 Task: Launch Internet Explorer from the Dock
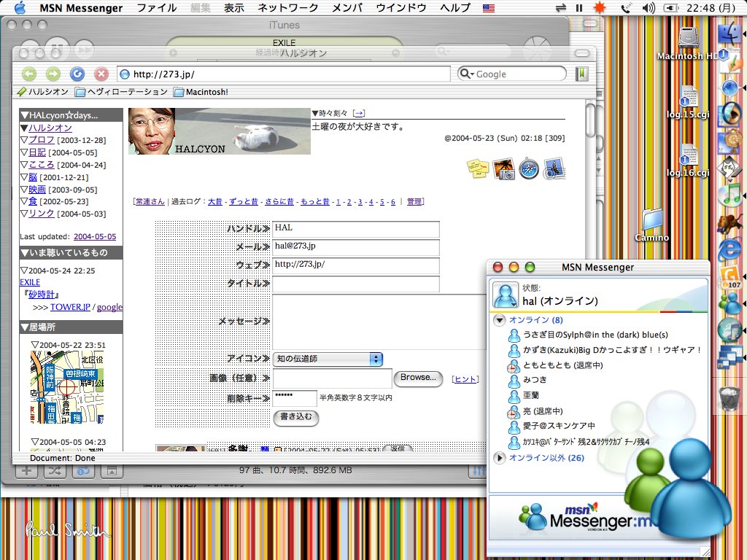coord(729,249)
